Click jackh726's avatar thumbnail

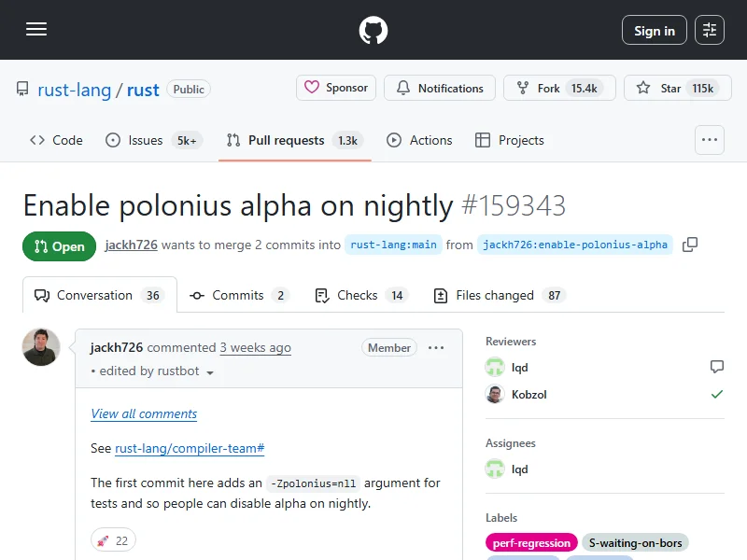point(41,347)
